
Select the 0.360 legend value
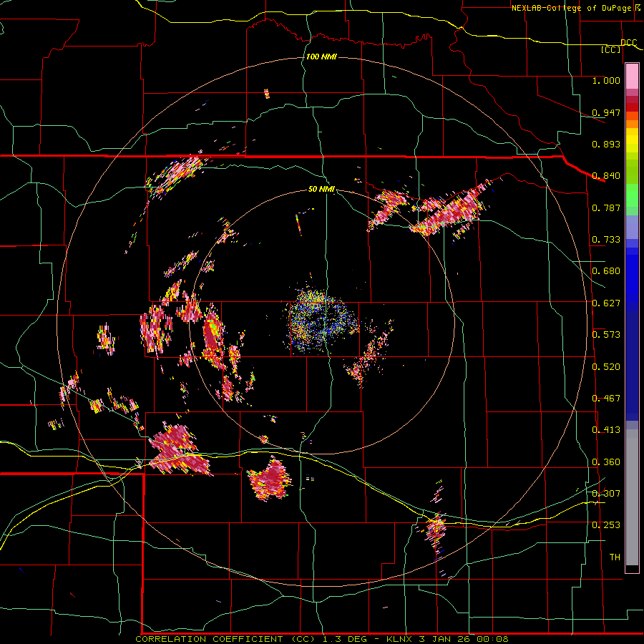(x=606, y=462)
